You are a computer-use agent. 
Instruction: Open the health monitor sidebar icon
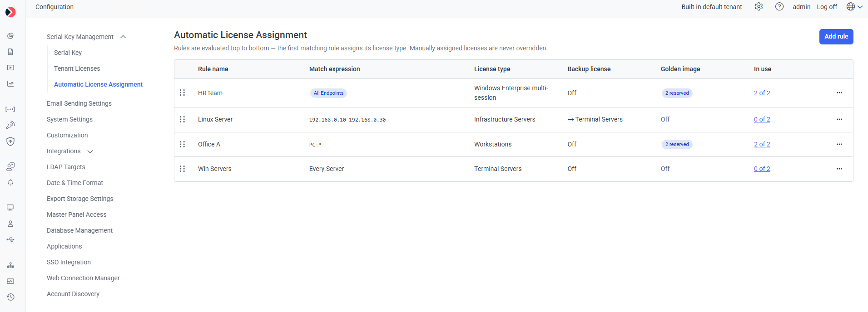tap(10, 281)
